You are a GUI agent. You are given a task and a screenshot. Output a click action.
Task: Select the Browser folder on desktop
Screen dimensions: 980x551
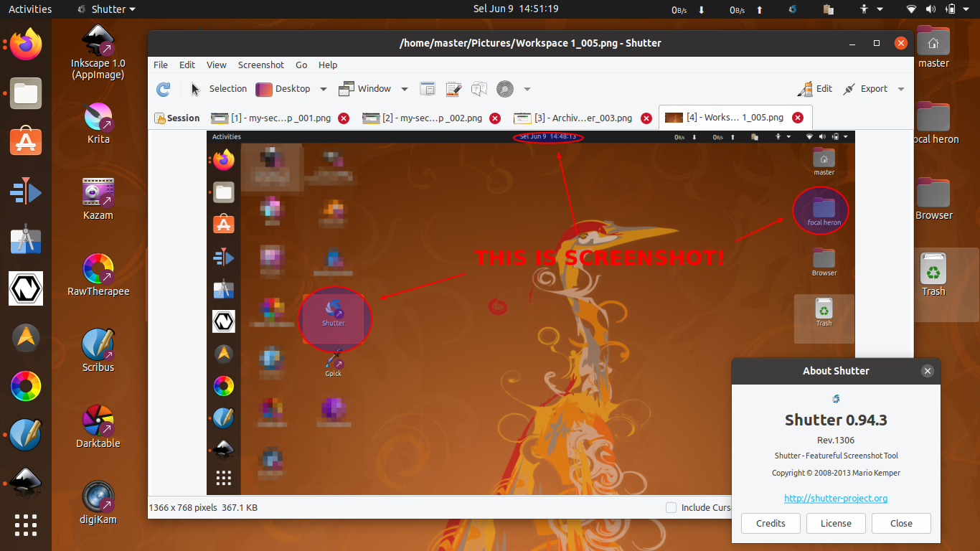coord(933,199)
